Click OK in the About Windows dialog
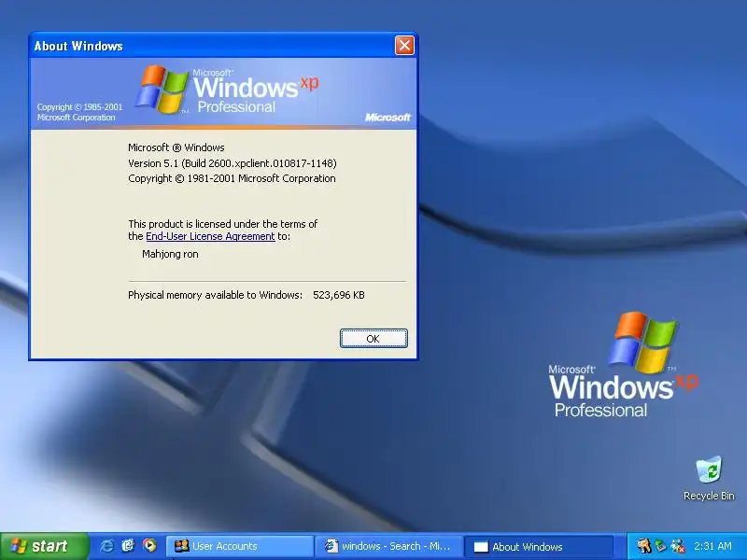The image size is (747, 560). [x=373, y=339]
